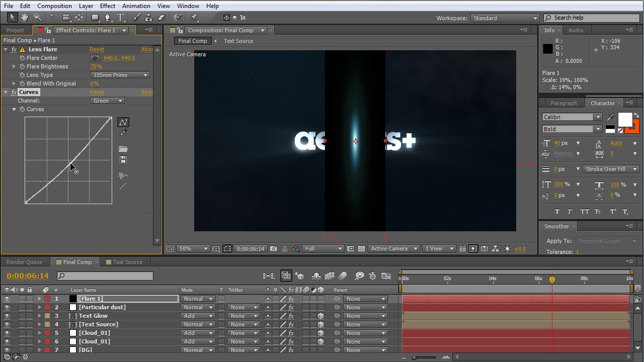Select the Unified Camera tool
The height and width of the screenshot is (362, 644).
pos(66,18)
